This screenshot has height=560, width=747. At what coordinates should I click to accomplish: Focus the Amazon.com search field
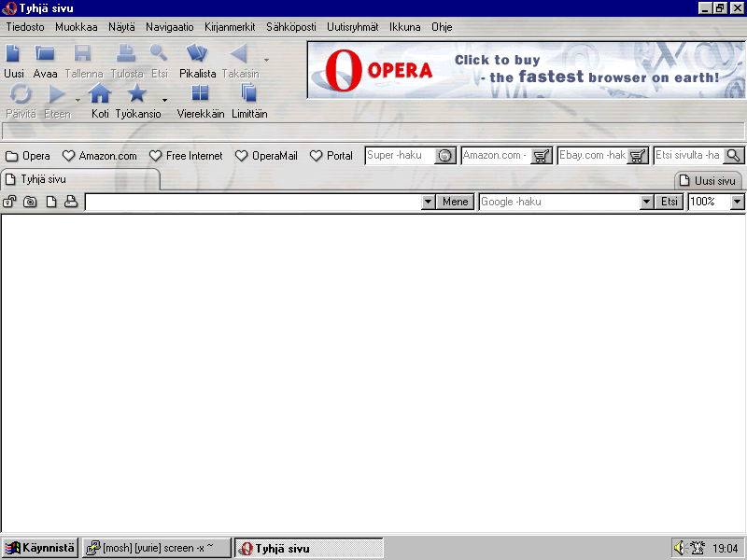[497, 156]
